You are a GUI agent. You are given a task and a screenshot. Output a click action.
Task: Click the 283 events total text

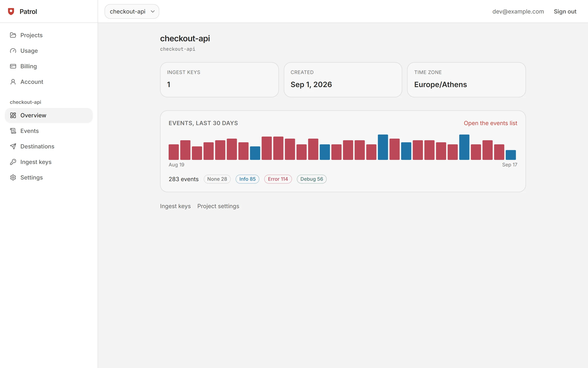tap(184, 179)
